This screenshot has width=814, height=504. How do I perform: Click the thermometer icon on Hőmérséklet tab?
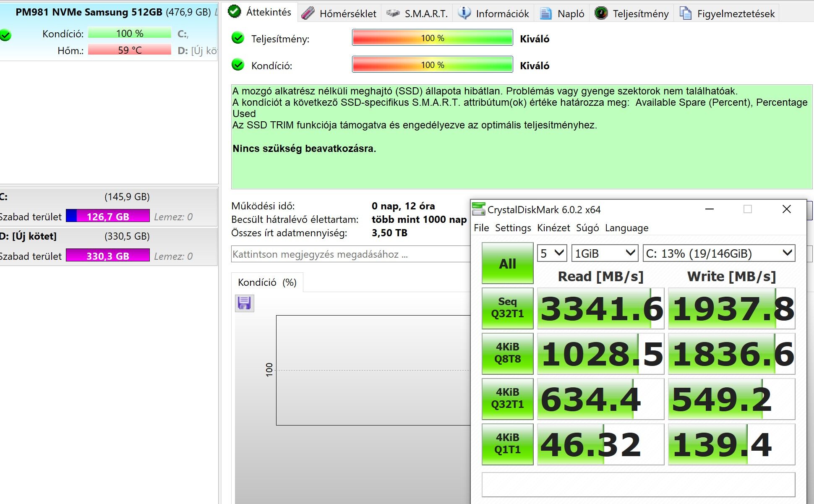click(x=308, y=13)
